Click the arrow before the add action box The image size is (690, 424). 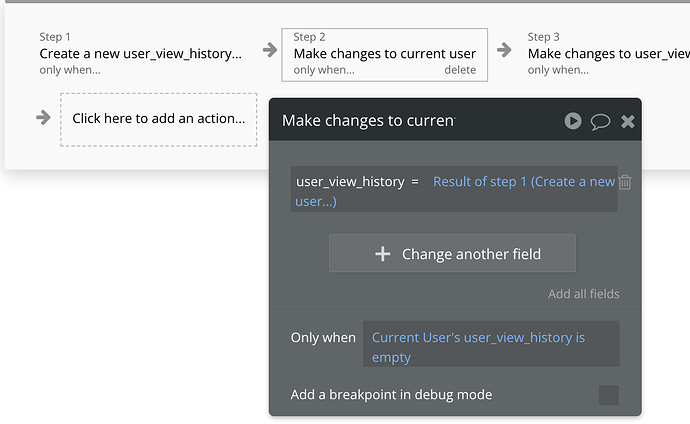point(43,117)
